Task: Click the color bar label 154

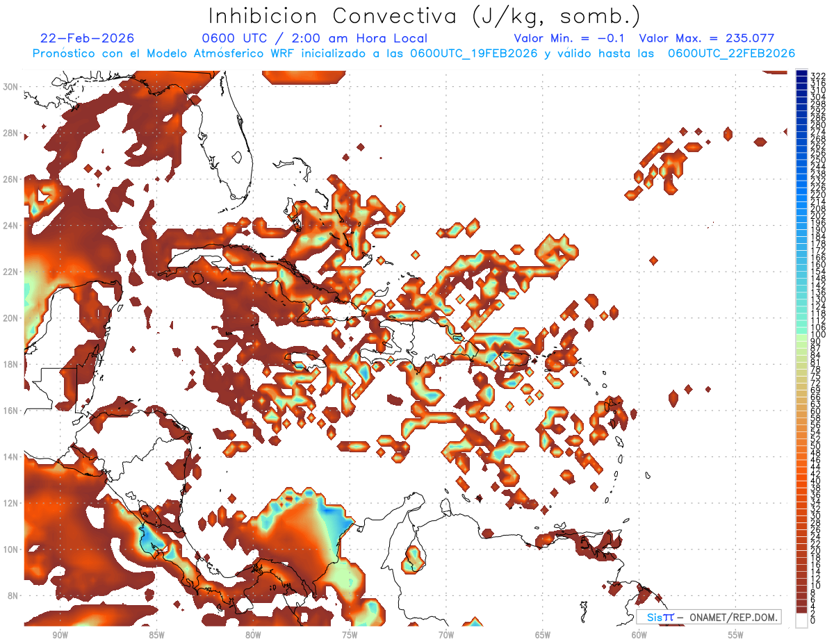Action: 818,272
